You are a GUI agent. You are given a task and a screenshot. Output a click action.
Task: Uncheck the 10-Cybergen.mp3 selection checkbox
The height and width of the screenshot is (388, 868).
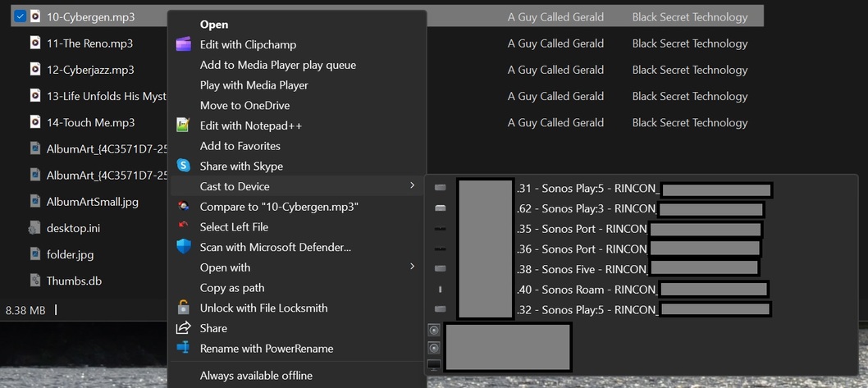point(20,16)
